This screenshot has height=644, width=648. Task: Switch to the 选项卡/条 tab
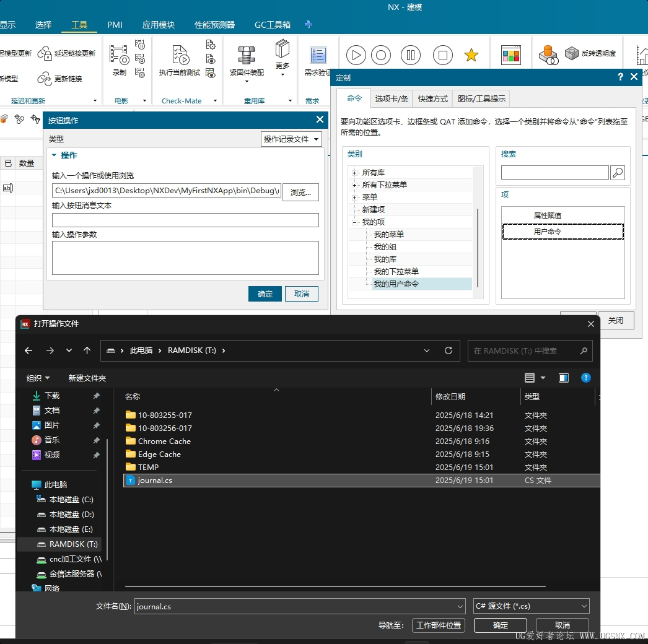coord(392,98)
